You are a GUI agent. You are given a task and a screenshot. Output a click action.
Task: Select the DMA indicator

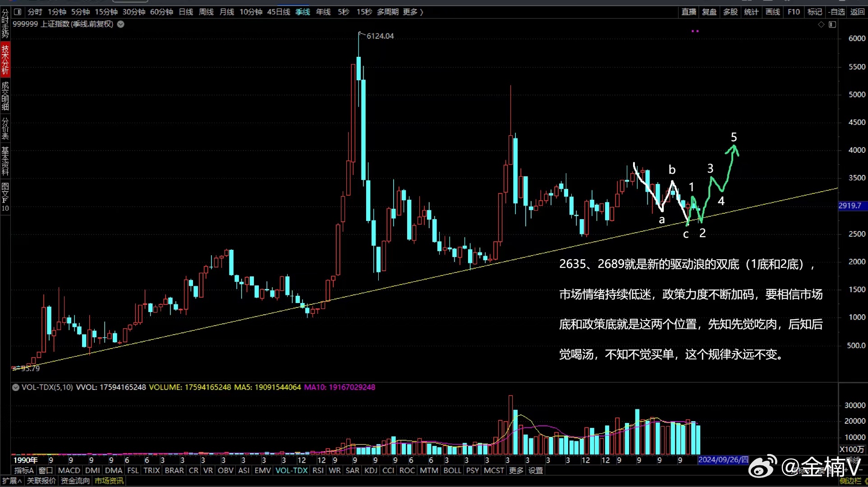pos(114,470)
